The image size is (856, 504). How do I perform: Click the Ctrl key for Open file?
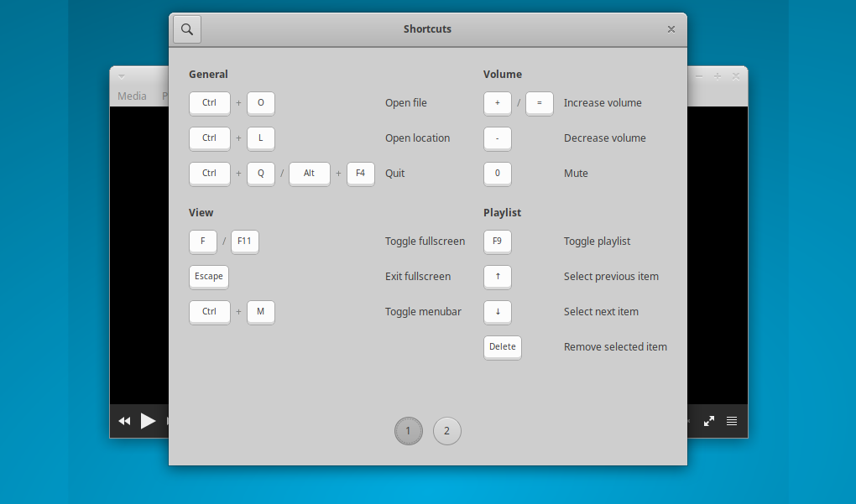pos(209,103)
